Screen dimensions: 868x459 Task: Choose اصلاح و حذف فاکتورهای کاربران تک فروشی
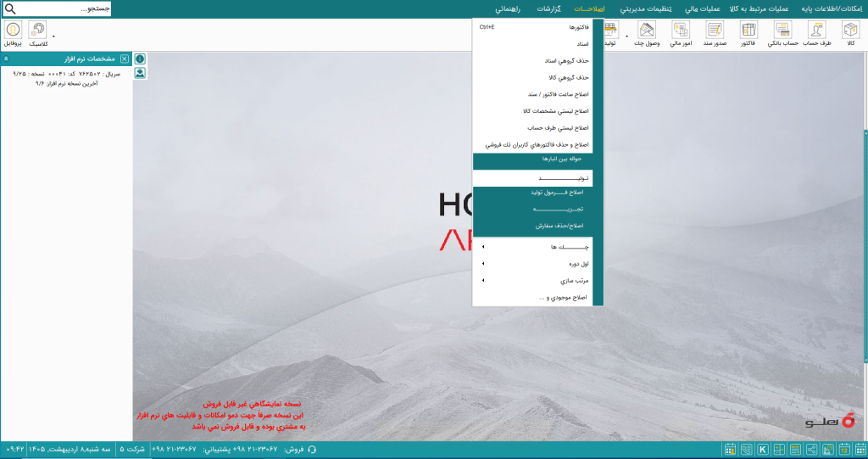[x=532, y=145]
